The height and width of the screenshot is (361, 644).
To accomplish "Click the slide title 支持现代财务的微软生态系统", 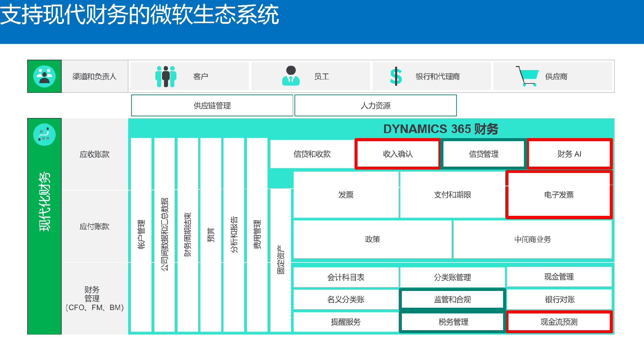I will [x=139, y=15].
